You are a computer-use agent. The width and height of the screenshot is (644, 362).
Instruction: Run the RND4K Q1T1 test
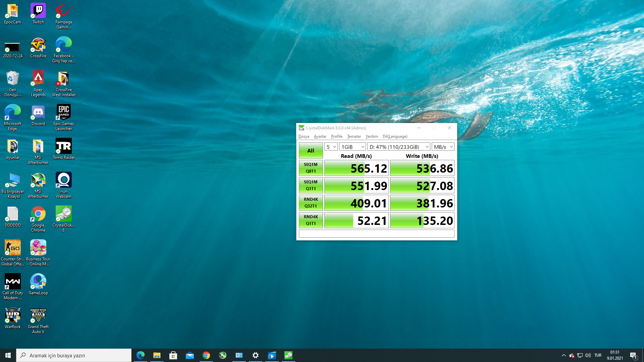311,220
